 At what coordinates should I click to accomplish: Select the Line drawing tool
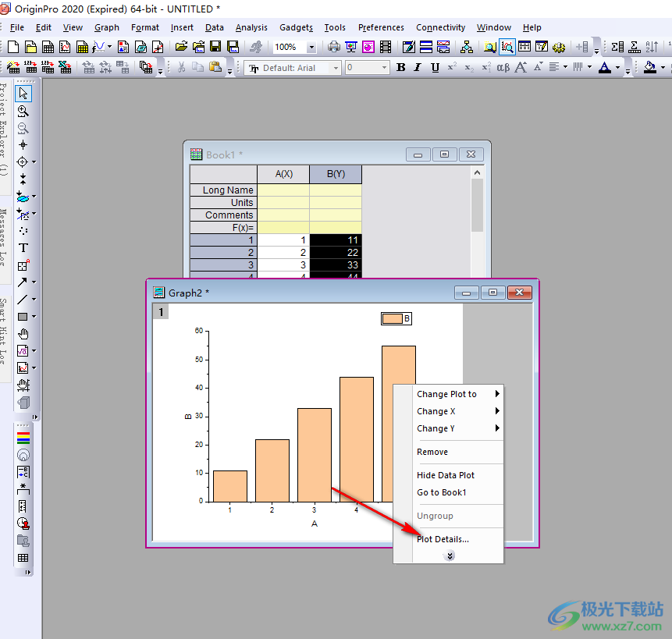(x=23, y=300)
